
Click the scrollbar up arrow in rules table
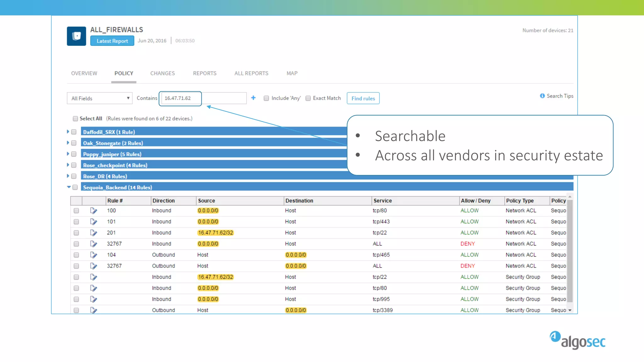pyautogui.click(x=570, y=197)
